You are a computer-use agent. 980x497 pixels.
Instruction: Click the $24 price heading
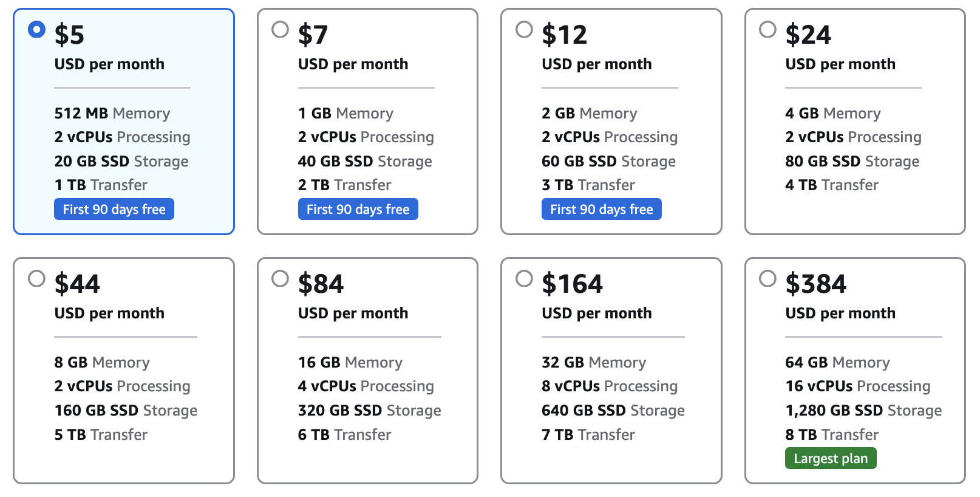pos(808,35)
